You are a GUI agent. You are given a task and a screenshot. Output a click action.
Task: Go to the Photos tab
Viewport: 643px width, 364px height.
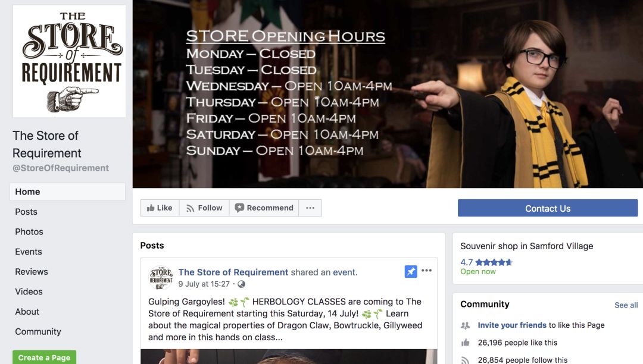(x=29, y=232)
